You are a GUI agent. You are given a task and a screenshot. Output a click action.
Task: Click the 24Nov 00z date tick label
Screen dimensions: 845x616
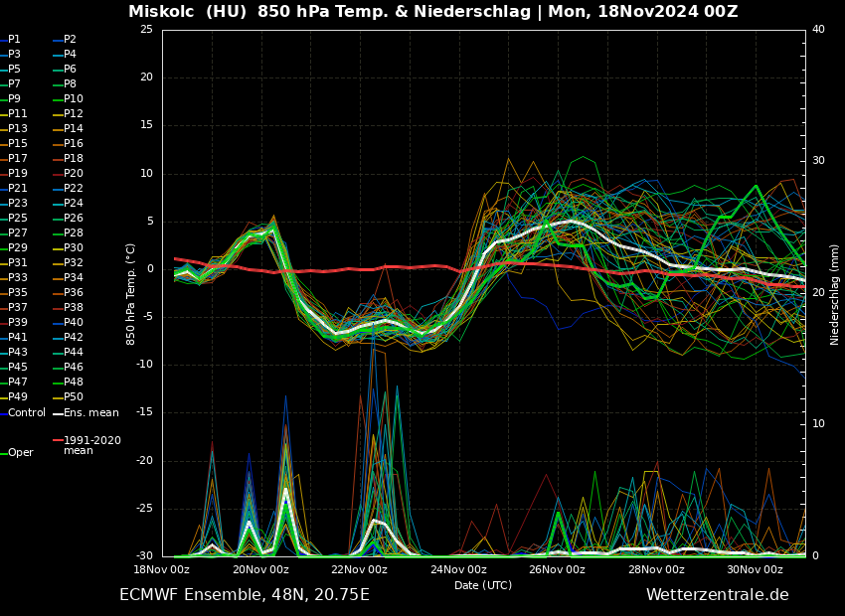[x=458, y=570]
